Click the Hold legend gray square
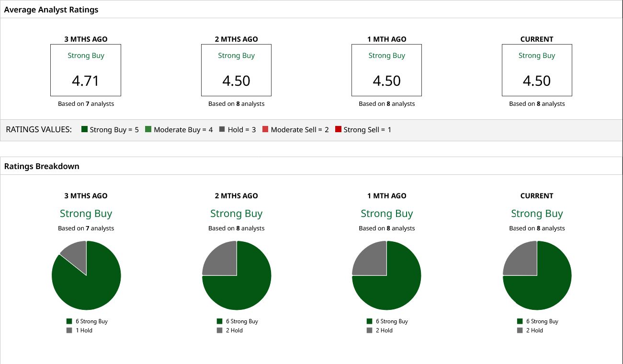The width and height of the screenshot is (623, 364). tap(222, 129)
